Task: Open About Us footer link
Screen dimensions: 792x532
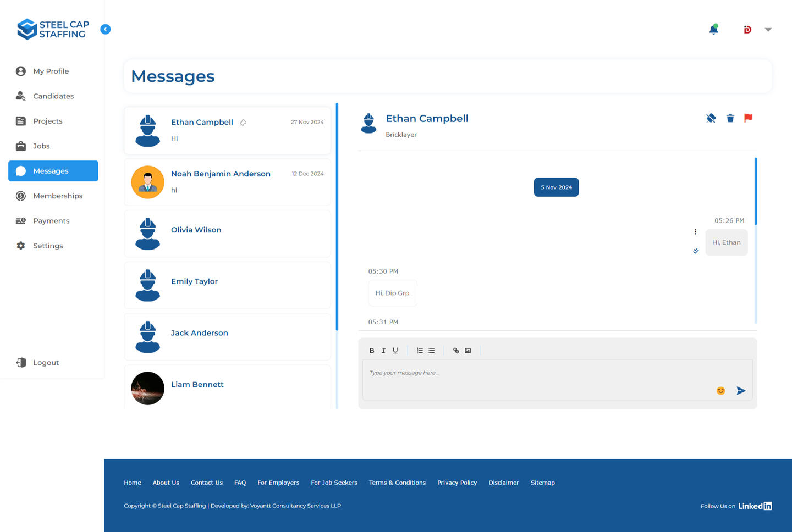Action: [x=166, y=483]
